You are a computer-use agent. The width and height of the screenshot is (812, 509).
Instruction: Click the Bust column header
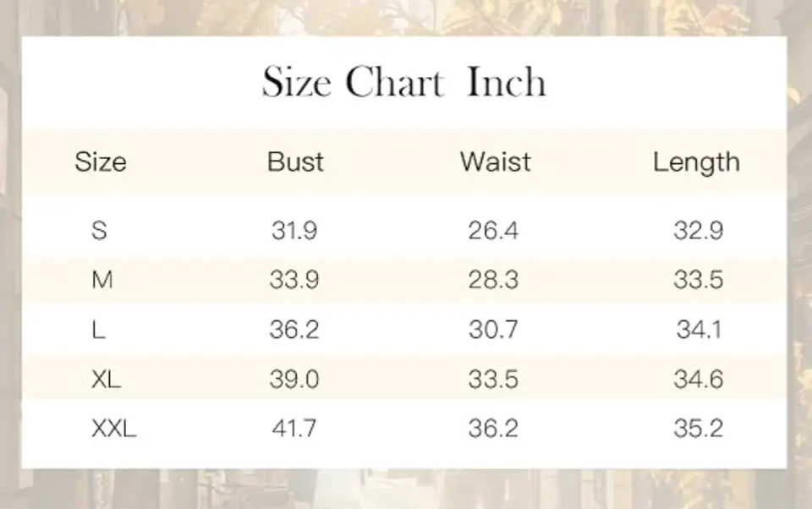point(295,161)
